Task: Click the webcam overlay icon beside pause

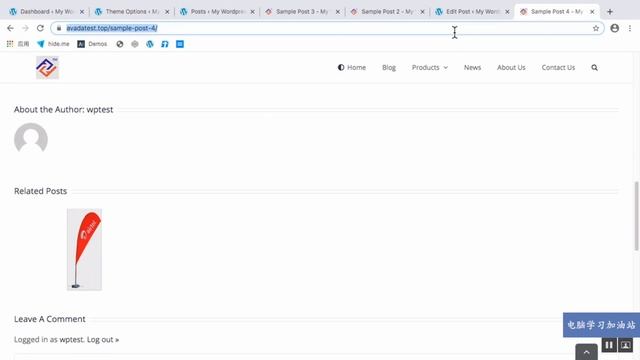Action: coord(625,345)
